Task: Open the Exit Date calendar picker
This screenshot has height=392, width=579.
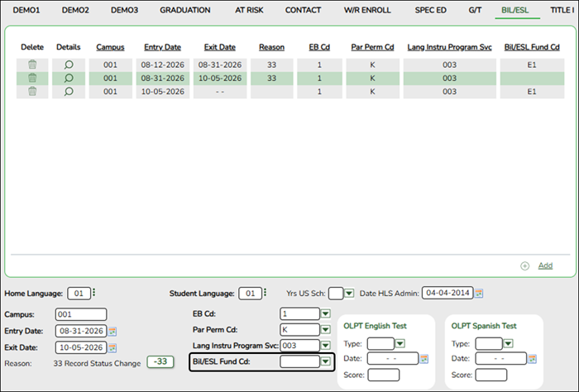Action: 112,347
